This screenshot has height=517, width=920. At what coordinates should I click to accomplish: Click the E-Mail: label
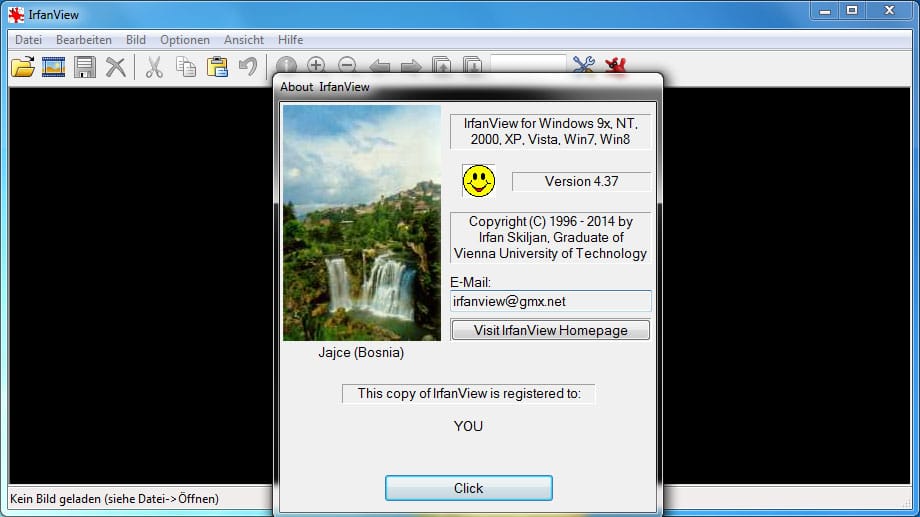(x=470, y=282)
